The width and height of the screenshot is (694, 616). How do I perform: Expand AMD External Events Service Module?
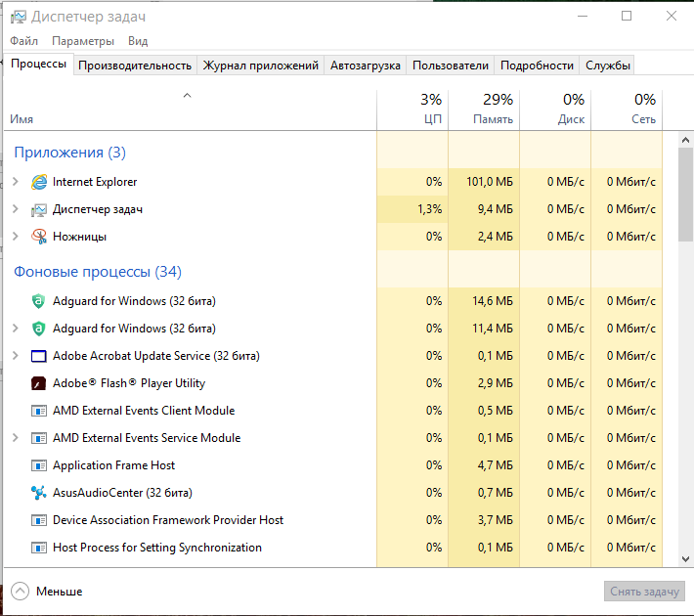tap(15, 438)
